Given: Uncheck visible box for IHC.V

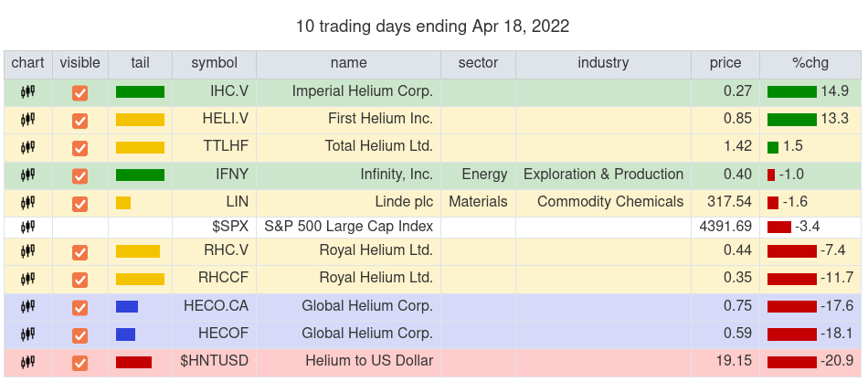Looking at the screenshot, I should click(x=80, y=93).
